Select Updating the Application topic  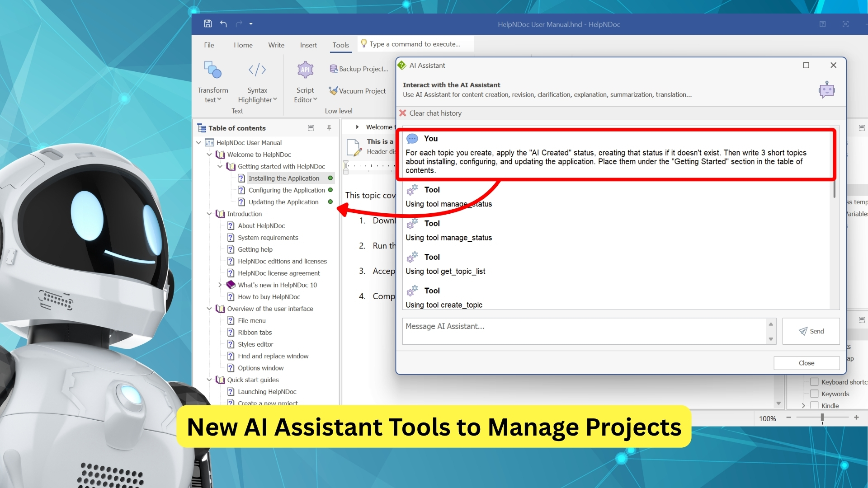[283, 202]
